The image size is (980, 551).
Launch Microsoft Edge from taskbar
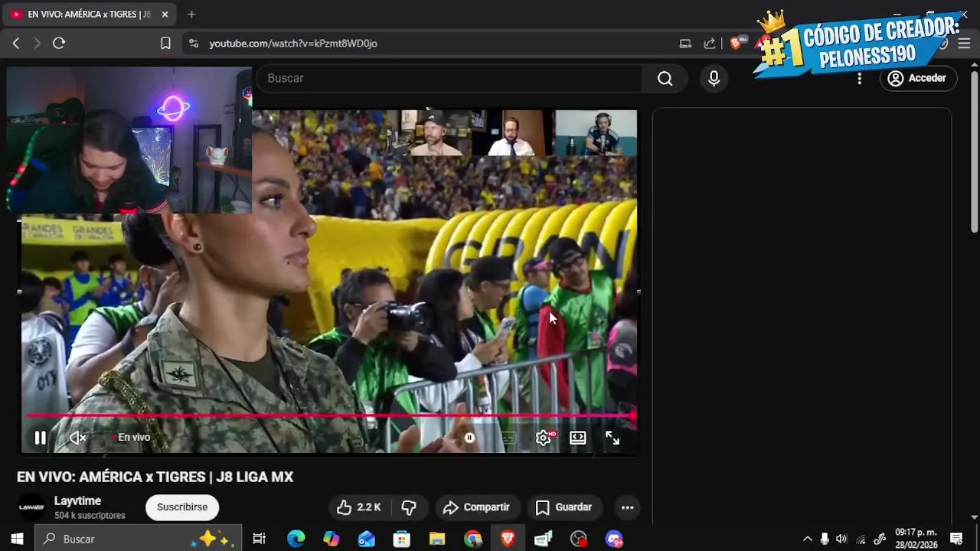296,539
